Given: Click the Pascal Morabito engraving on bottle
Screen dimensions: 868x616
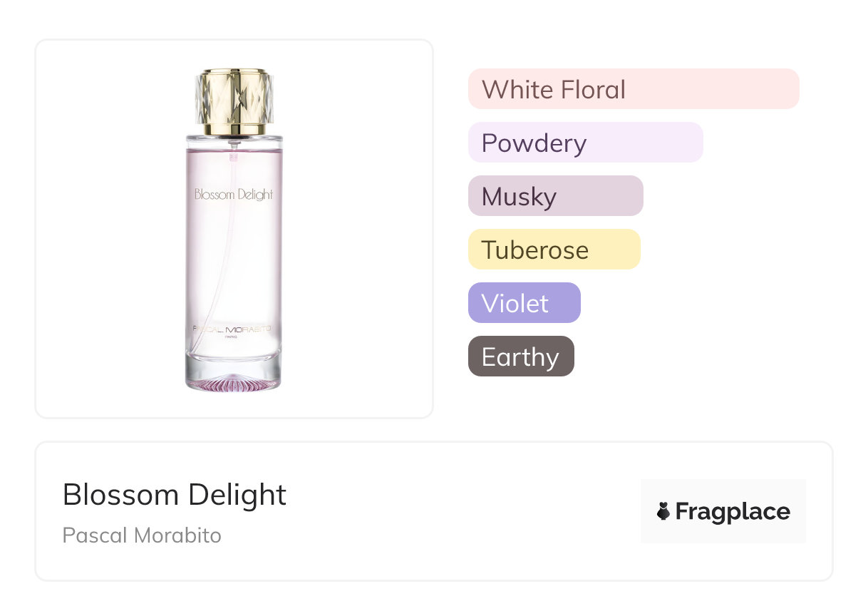Looking at the screenshot, I should pyautogui.click(x=234, y=329).
